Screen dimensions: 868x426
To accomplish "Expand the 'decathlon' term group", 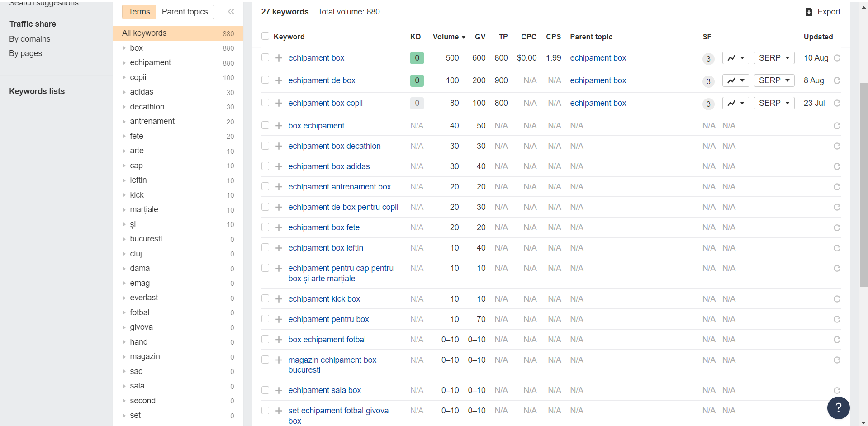I will coord(124,107).
